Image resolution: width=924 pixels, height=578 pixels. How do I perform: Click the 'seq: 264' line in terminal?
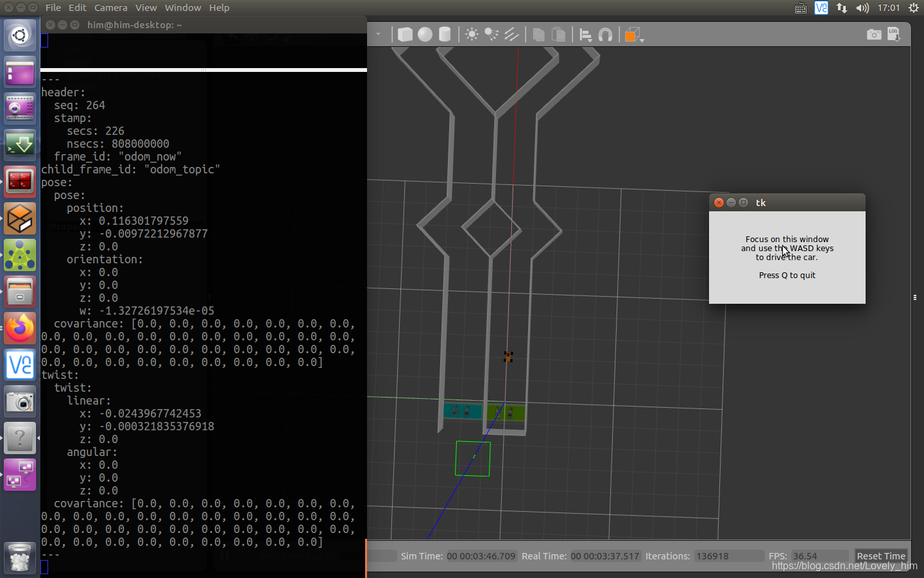coord(80,105)
